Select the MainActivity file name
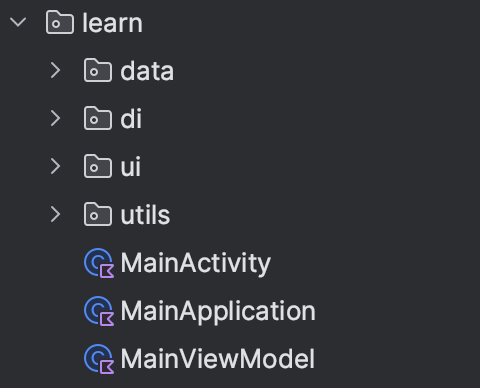This screenshot has width=480, height=388. pos(196,264)
